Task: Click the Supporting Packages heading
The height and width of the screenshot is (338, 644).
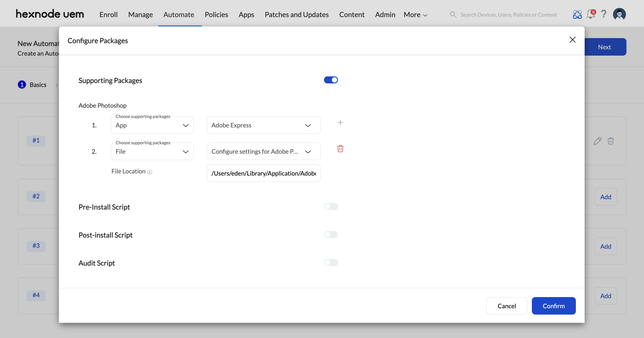Action: (110, 80)
